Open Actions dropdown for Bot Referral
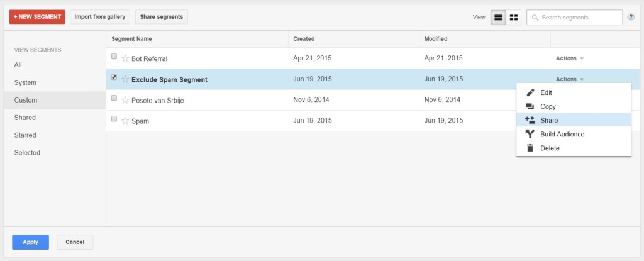The height and width of the screenshot is (261, 644). click(569, 58)
